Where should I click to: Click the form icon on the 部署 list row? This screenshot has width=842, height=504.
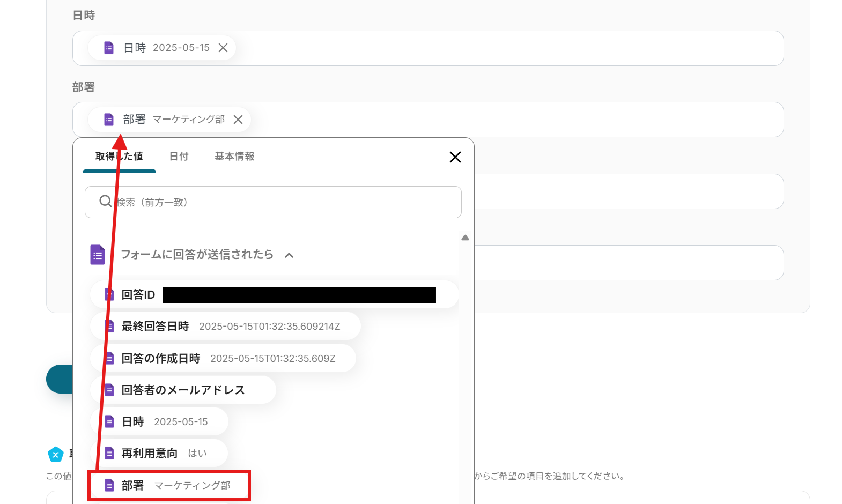(x=109, y=486)
